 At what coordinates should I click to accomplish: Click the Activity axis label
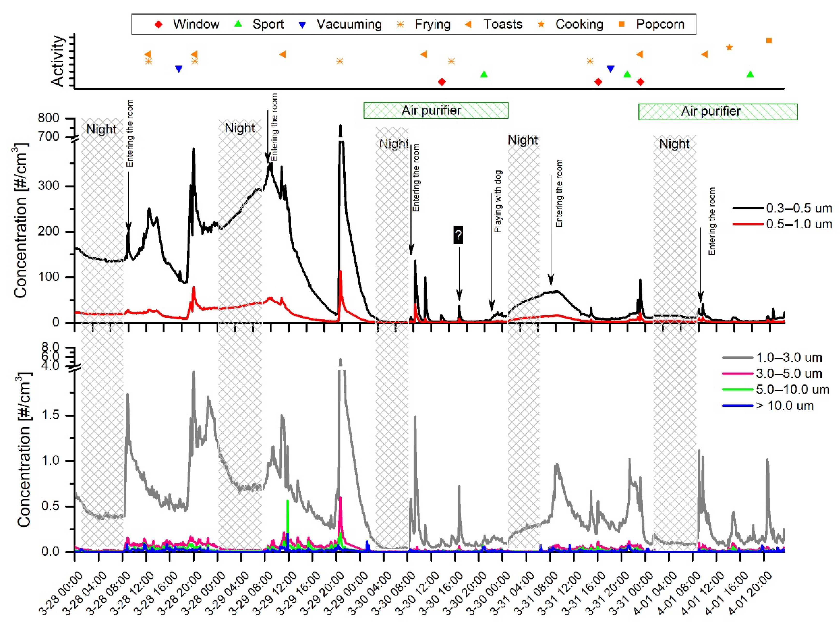[58, 61]
